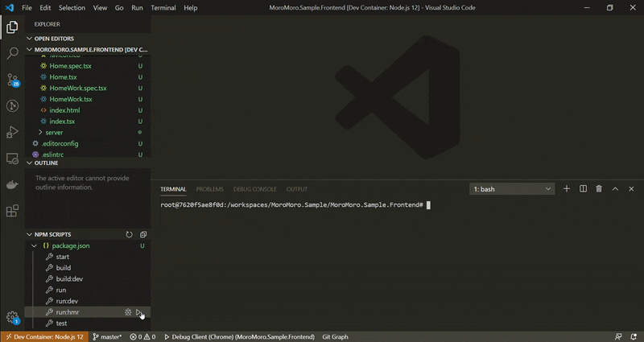Open .editorconfig file
This screenshot has height=342, width=644.
pyautogui.click(x=88, y=144)
